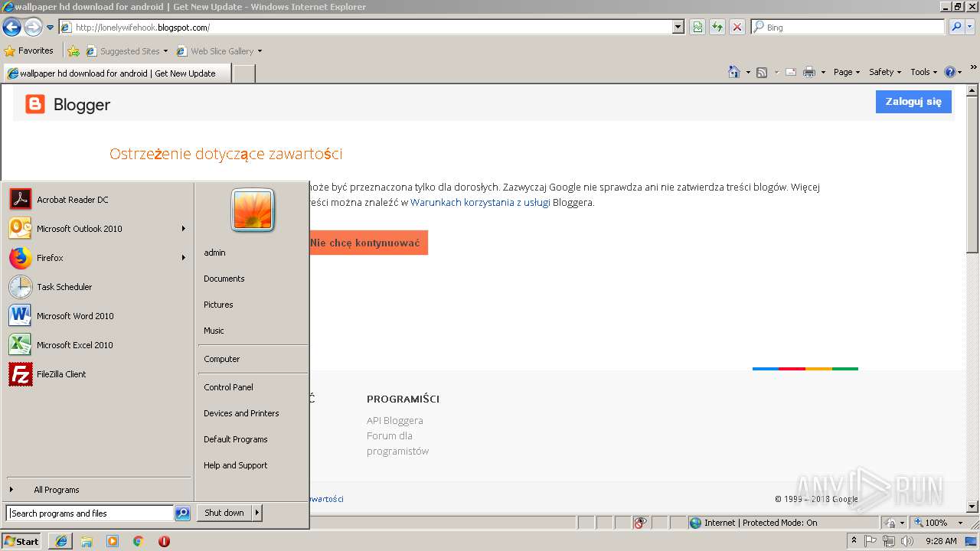The image size is (980, 551).
Task: Click the Bing search box
Action: (x=848, y=27)
